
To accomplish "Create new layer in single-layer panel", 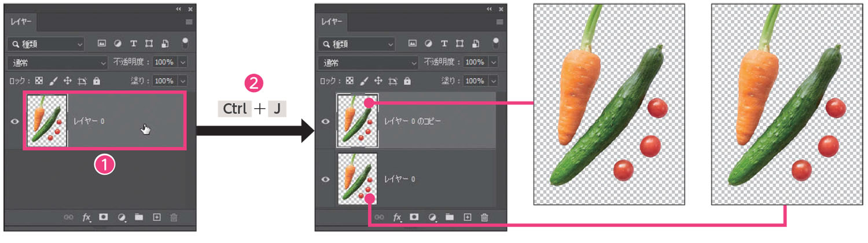I will click(x=156, y=218).
